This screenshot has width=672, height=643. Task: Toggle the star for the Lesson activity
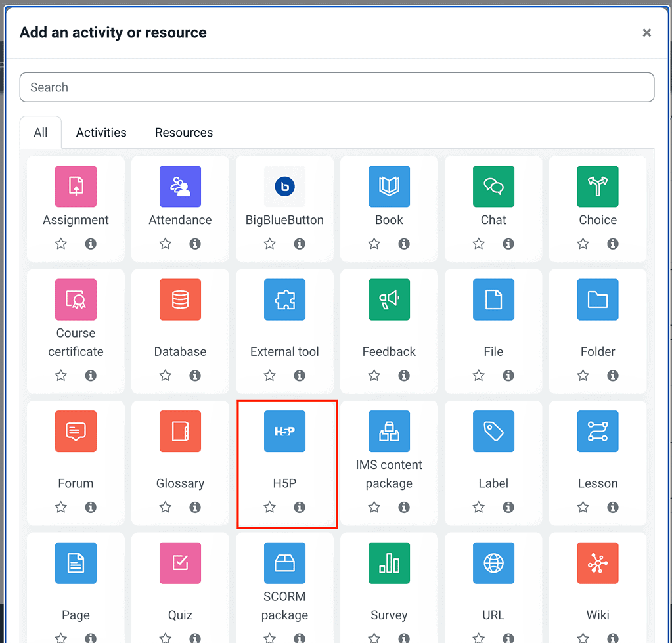[x=583, y=507]
